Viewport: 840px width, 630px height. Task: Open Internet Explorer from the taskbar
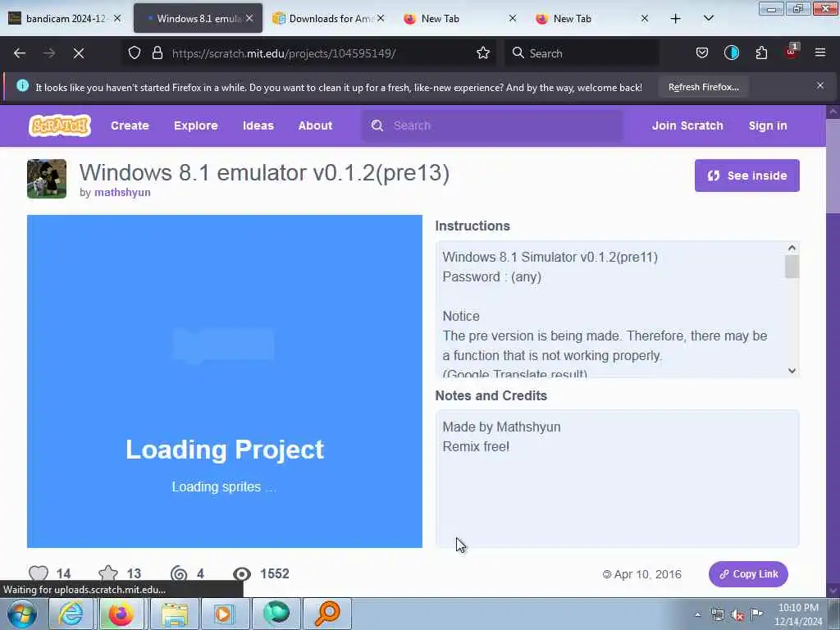pyautogui.click(x=71, y=614)
